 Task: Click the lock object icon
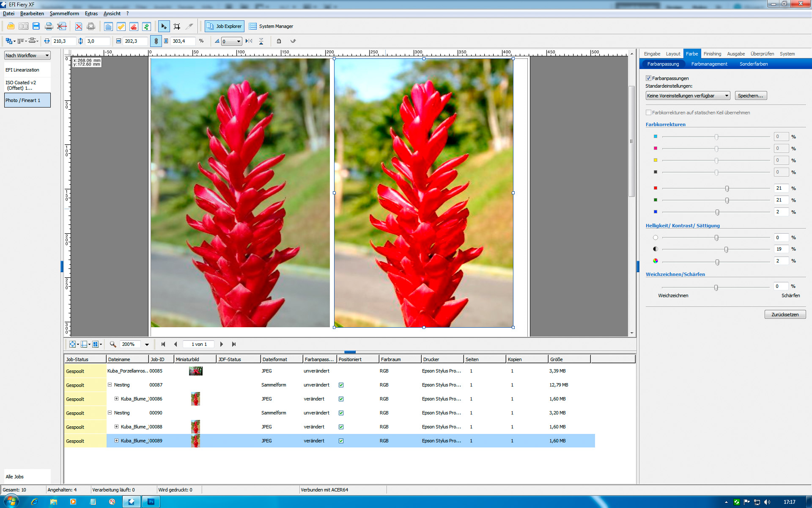click(279, 41)
